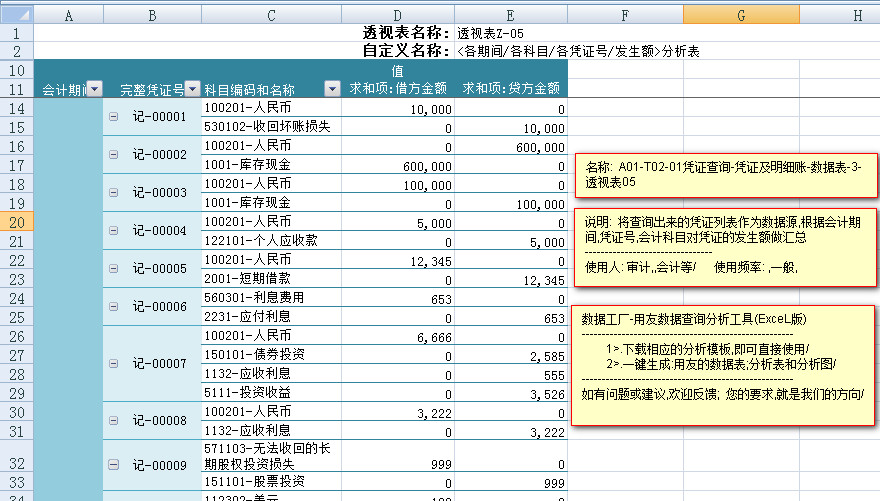Collapse the 记-00004 voucher group

113,231
